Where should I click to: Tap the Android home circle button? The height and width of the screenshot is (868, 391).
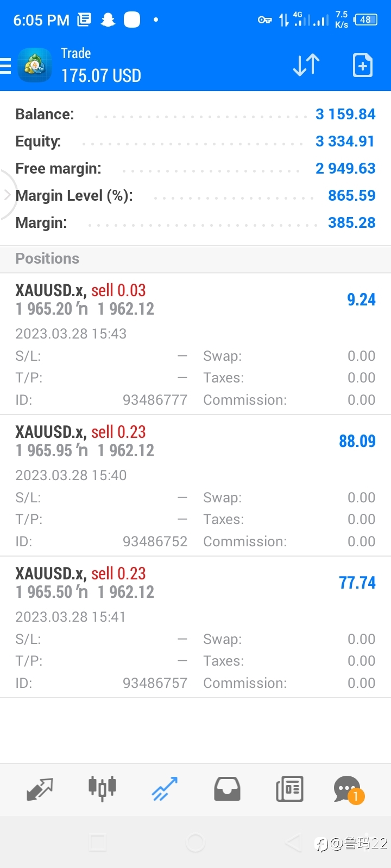click(x=195, y=843)
